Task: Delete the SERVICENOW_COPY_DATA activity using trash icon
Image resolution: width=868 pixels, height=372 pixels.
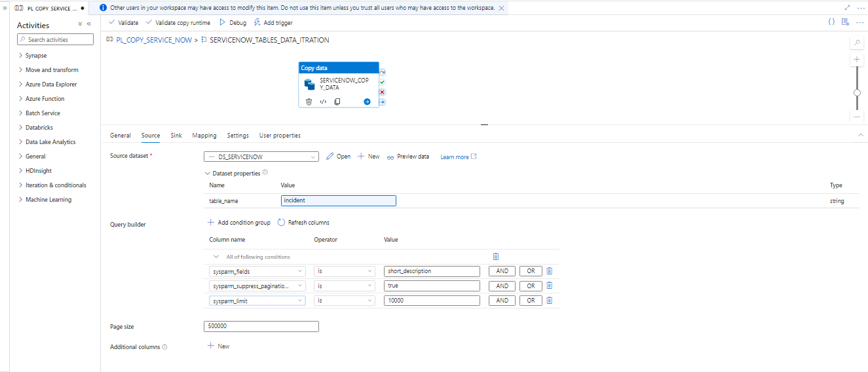Action: pos(309,102)
